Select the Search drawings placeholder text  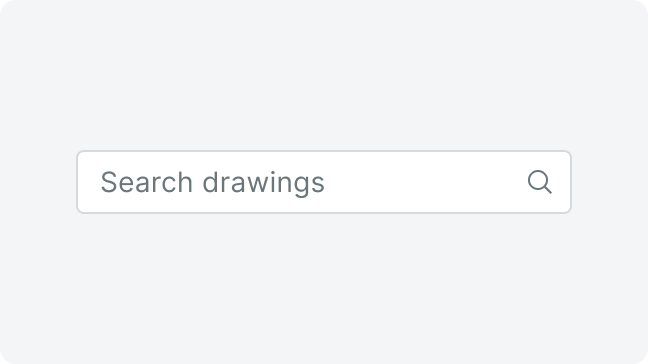pos(212,183)
